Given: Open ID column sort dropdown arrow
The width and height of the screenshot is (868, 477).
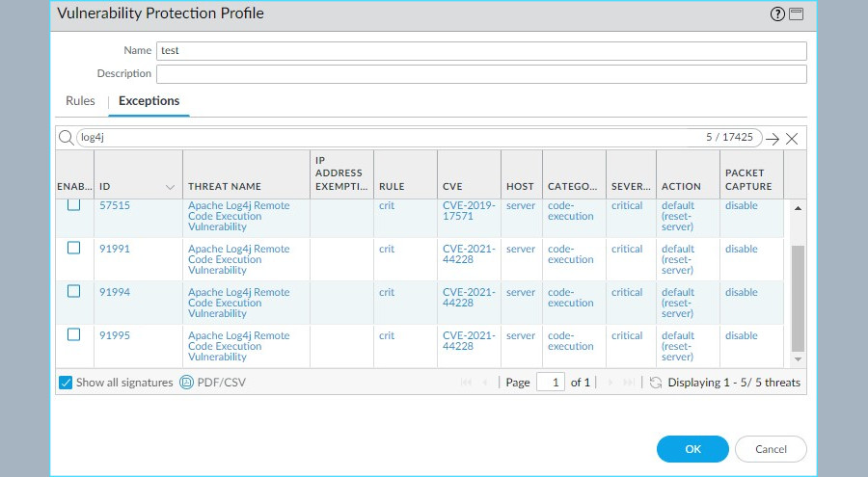Looking at the screenshot, I should pyautogui.click(x=171, y=188).
